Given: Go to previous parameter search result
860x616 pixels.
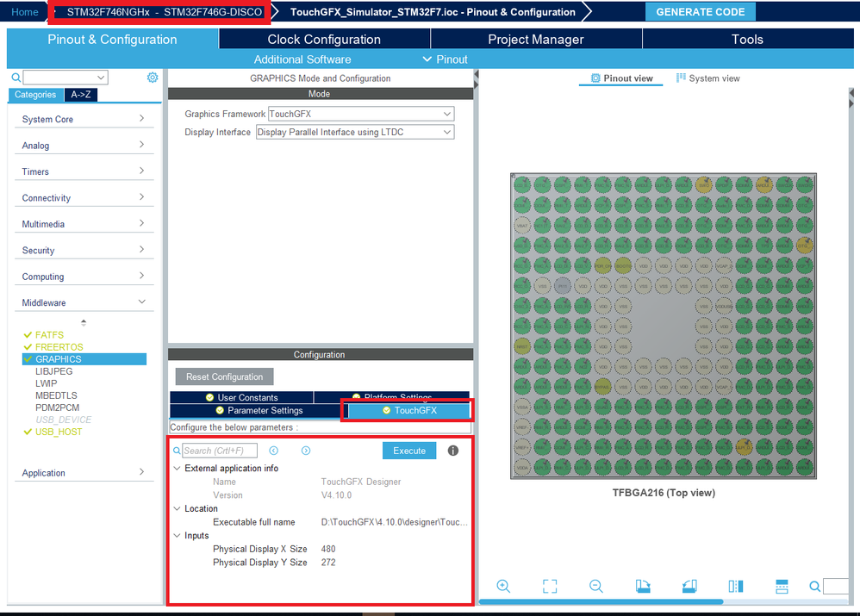Looking at the screenshot, I should (274, 451).
